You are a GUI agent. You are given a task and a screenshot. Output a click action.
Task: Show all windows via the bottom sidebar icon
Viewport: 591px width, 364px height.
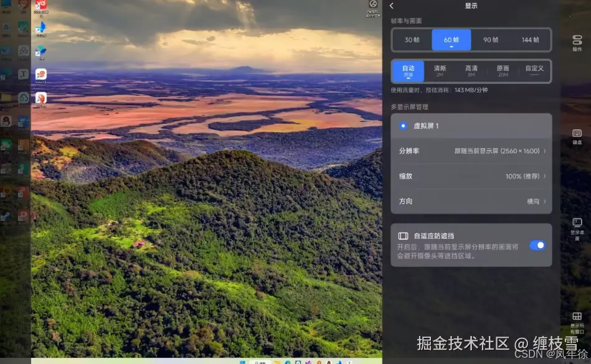point(578,317)
